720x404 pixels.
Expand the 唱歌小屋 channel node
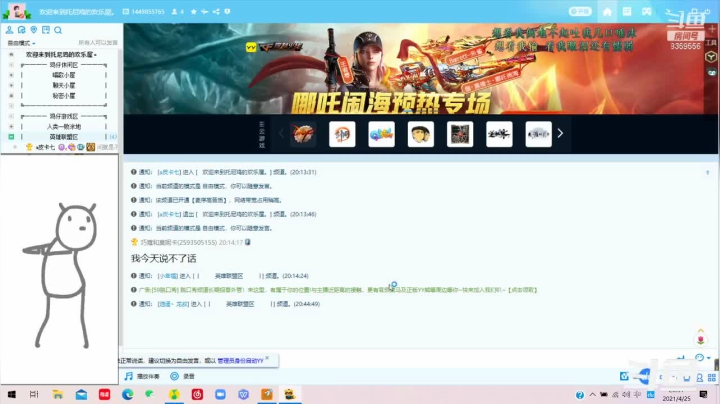click(x=11, y=75)
